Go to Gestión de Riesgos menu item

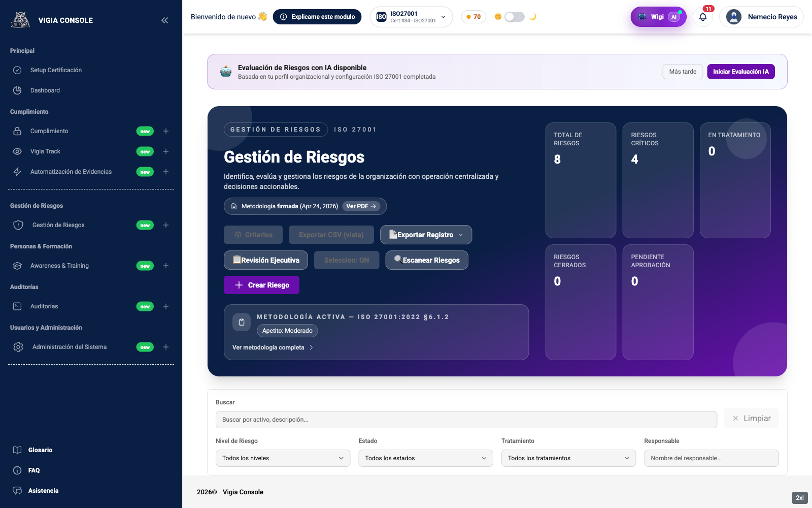coord(58,225)
